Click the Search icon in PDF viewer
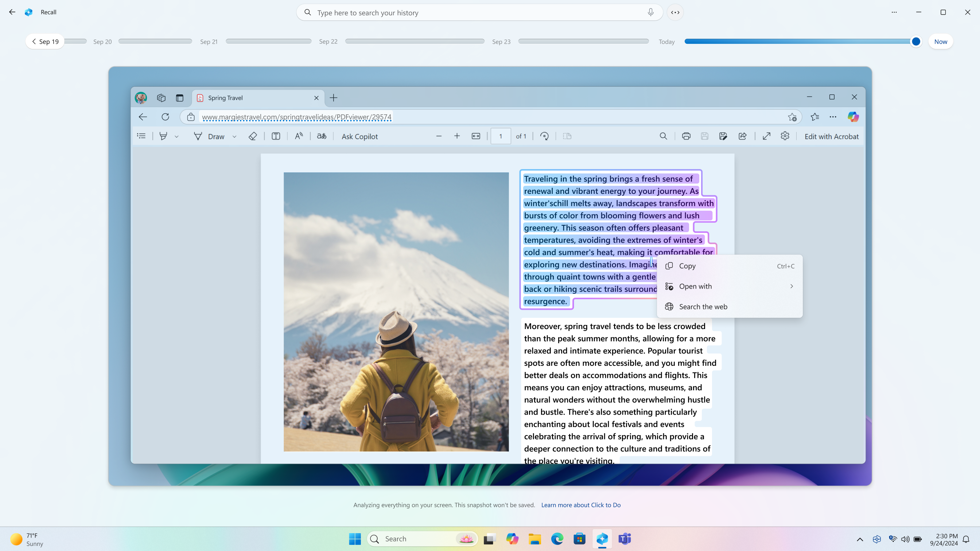The height and width of the screenshot is (551, 980). [x=663, y=136]
